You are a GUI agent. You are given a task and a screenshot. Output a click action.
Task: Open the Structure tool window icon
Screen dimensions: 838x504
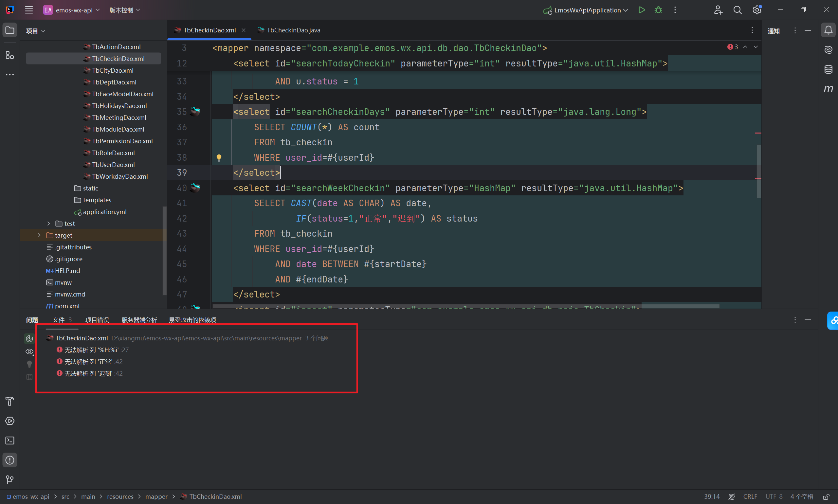click(x=10, y=55)
